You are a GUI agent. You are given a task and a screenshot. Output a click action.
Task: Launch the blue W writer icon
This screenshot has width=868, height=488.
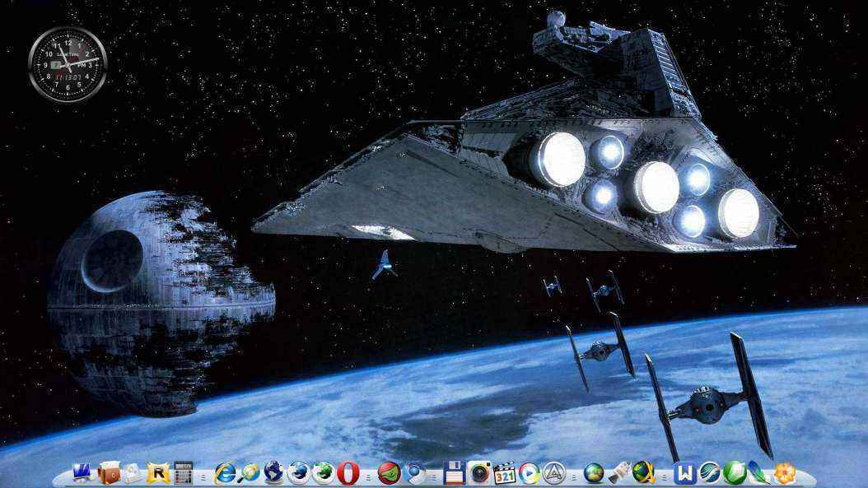[685, 473]
